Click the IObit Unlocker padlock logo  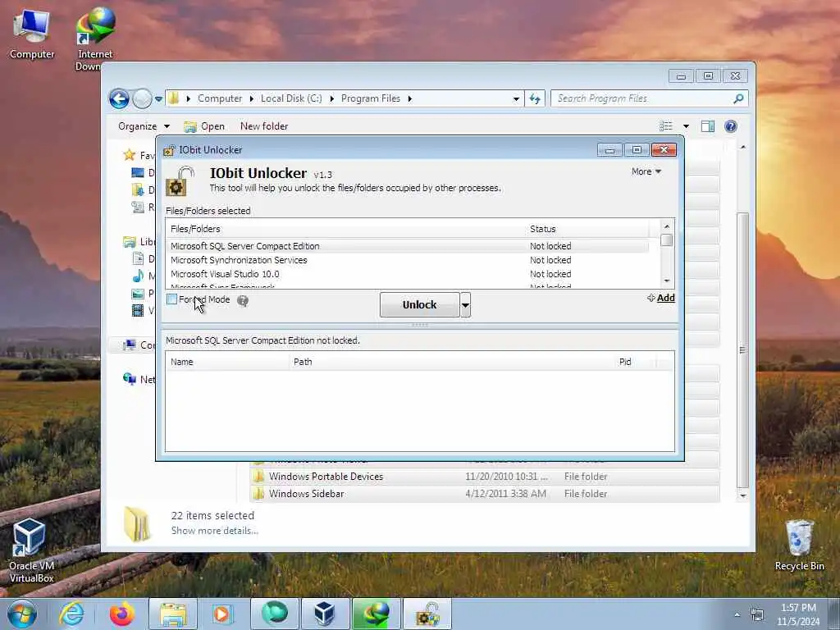[180, 181]
